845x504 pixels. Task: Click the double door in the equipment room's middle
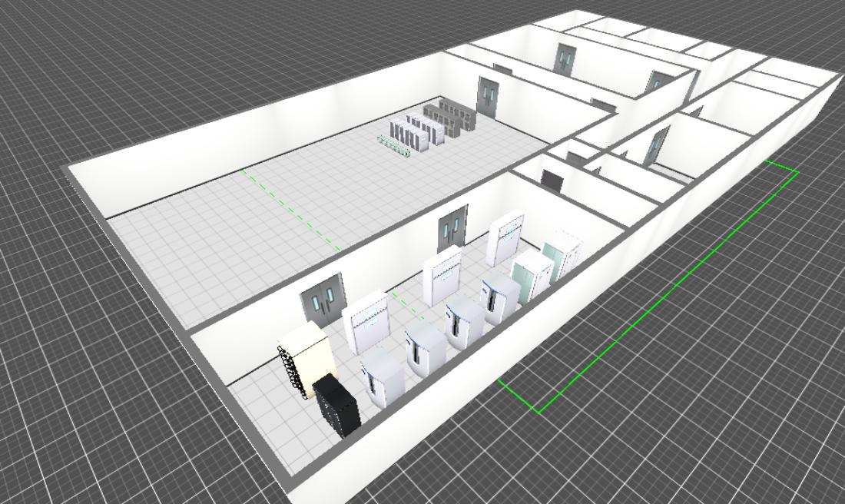point(452,229)
